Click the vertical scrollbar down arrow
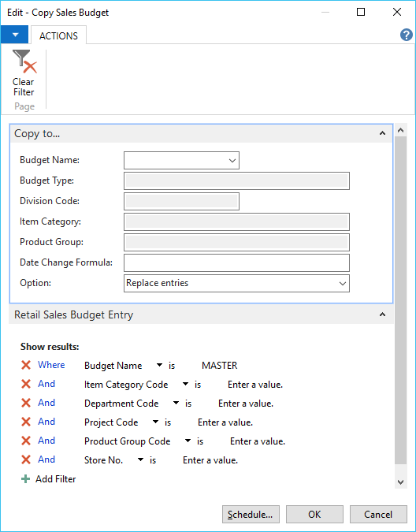 coord(401,482)
